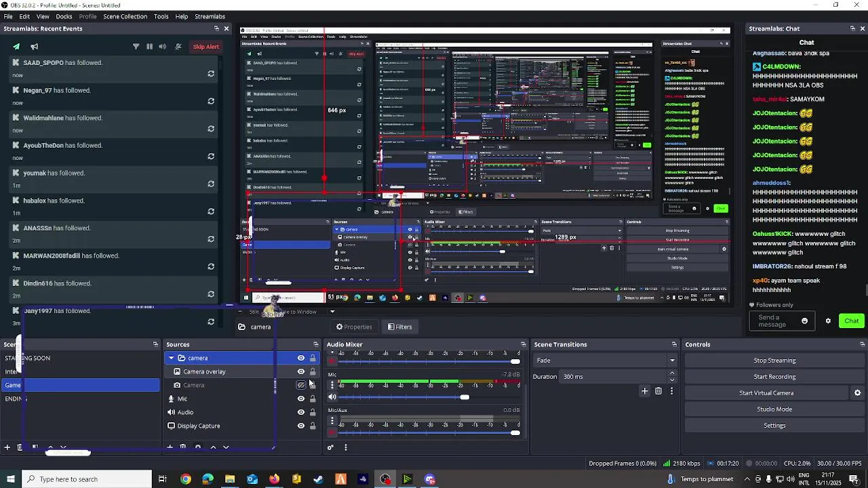Pop out the Audio Mixer dock
This screenshot has height=488, width=868.
click(x=523, y=344)
